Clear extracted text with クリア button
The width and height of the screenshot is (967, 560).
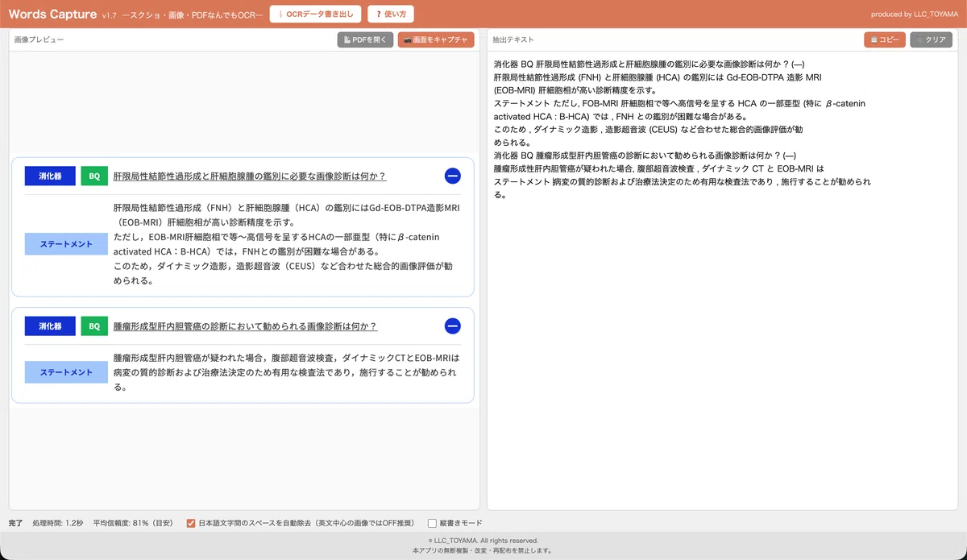(x=931, y=39)
